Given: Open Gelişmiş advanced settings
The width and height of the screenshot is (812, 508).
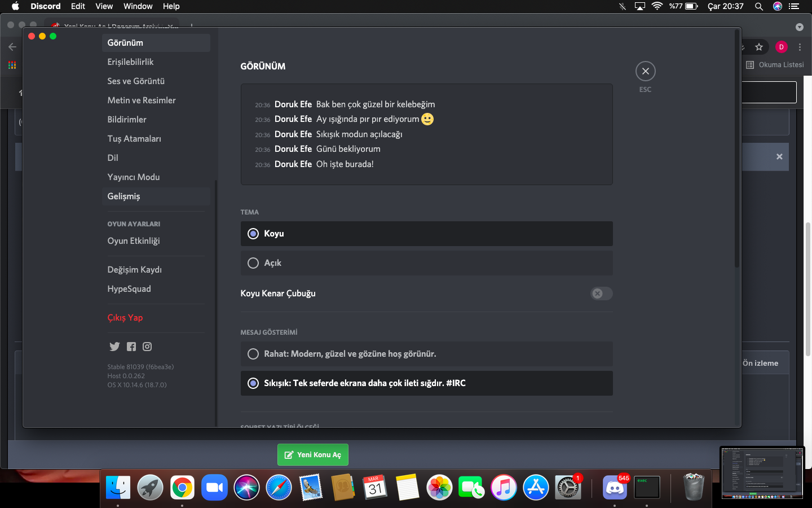Looking at the screenshot, I should (156, 196).
